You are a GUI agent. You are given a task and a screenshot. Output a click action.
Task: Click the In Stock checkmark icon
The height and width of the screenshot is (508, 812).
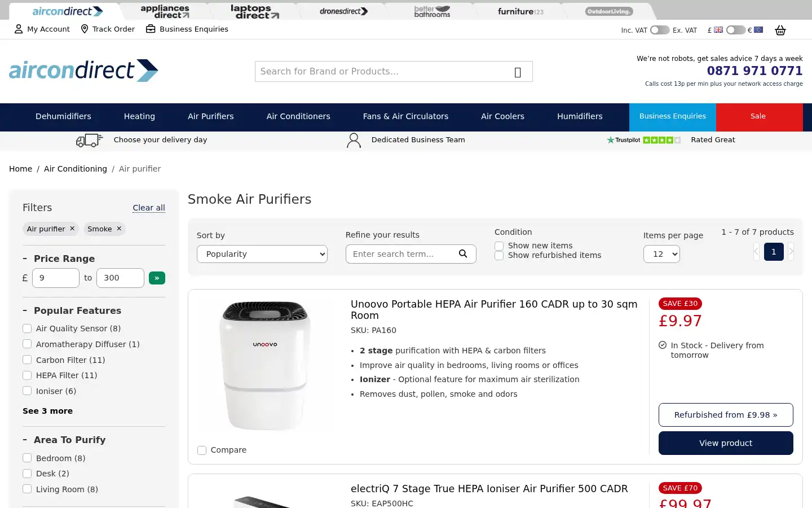[663, 345]
